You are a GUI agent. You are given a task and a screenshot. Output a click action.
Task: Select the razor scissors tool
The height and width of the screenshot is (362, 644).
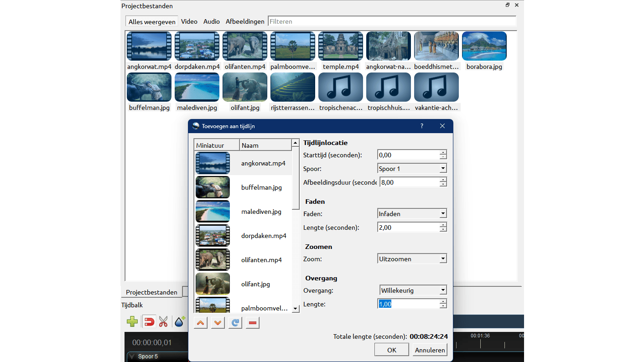(163, 322)
